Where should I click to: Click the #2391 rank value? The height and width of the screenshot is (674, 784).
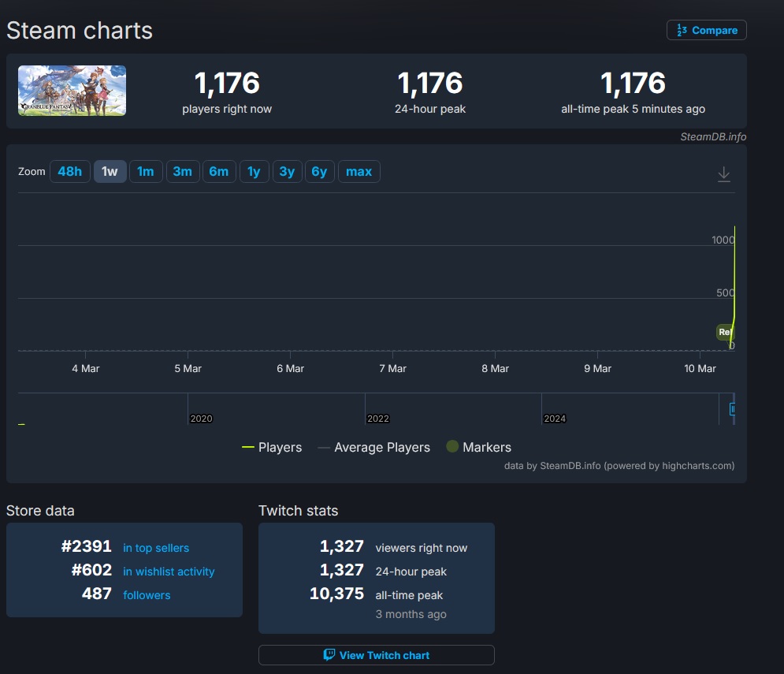pos(86,546)
